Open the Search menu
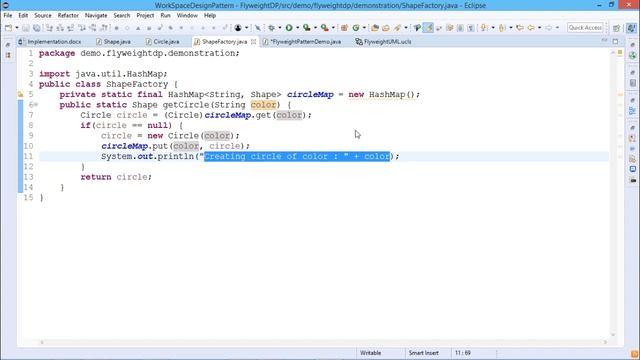 click(122, 16)
